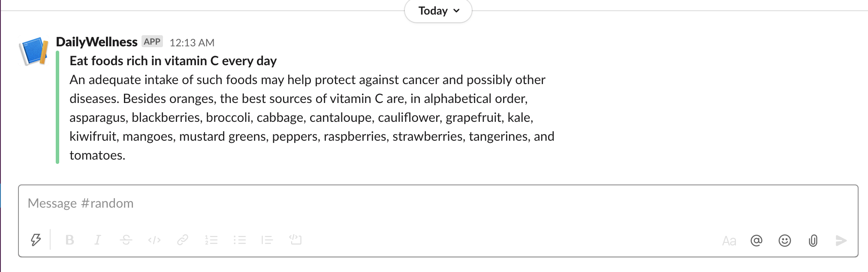Apply blockquote formatting

(x=267, y=240)
